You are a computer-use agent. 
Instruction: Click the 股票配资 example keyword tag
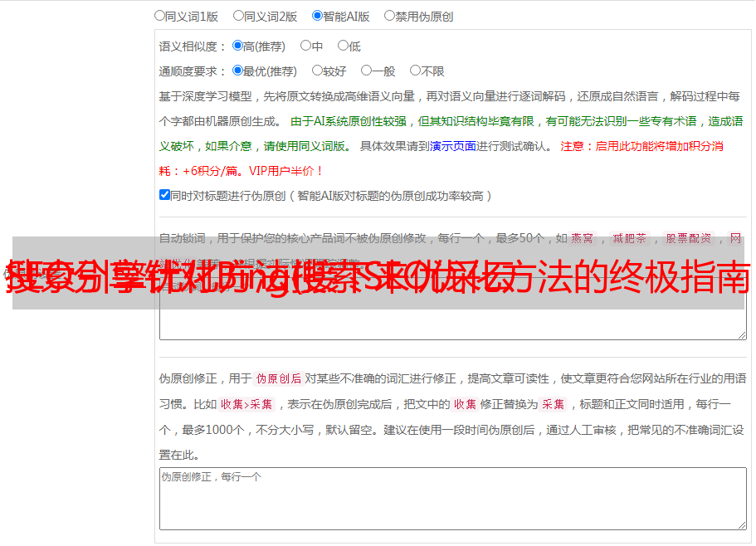[x=689, y=238]
